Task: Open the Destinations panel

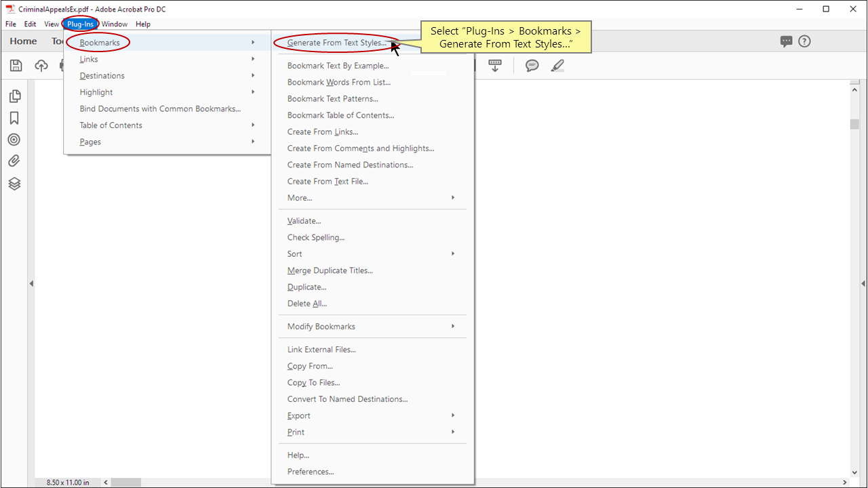Action: click(14, 140)
